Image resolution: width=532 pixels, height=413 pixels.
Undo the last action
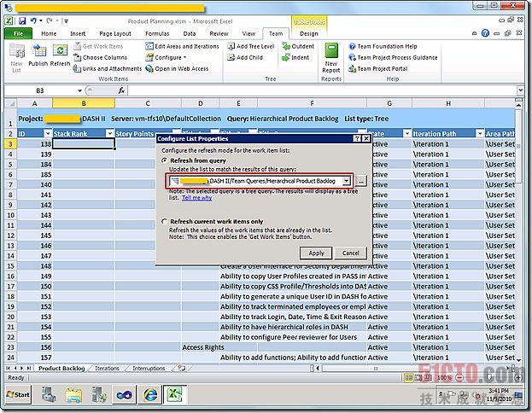(x=33, y=21)
